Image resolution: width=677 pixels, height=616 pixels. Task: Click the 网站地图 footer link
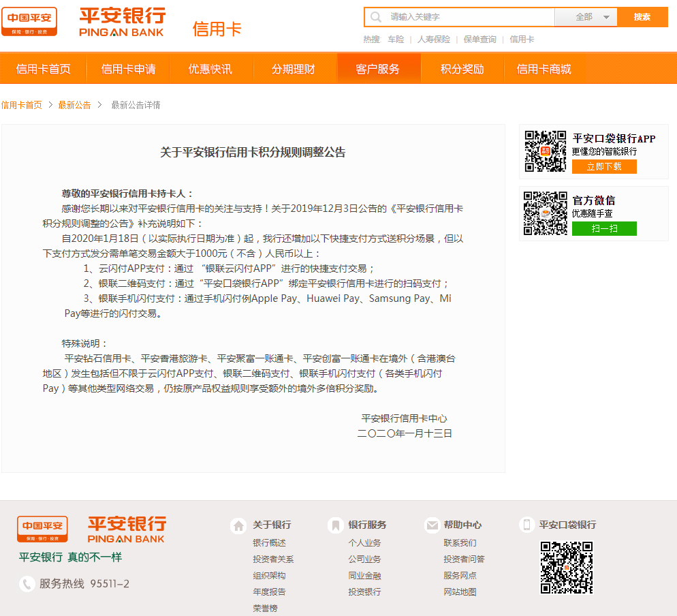(x=460, y=592)
